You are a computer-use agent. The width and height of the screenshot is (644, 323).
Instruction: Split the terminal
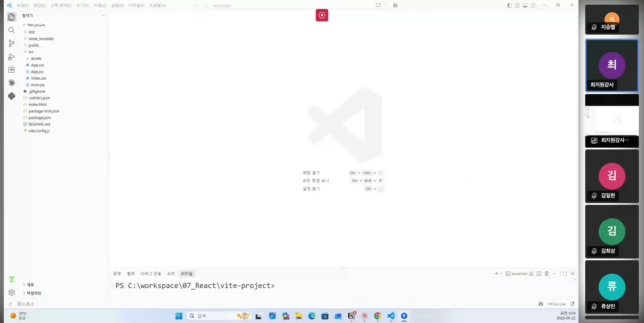(x=539, y=274)
